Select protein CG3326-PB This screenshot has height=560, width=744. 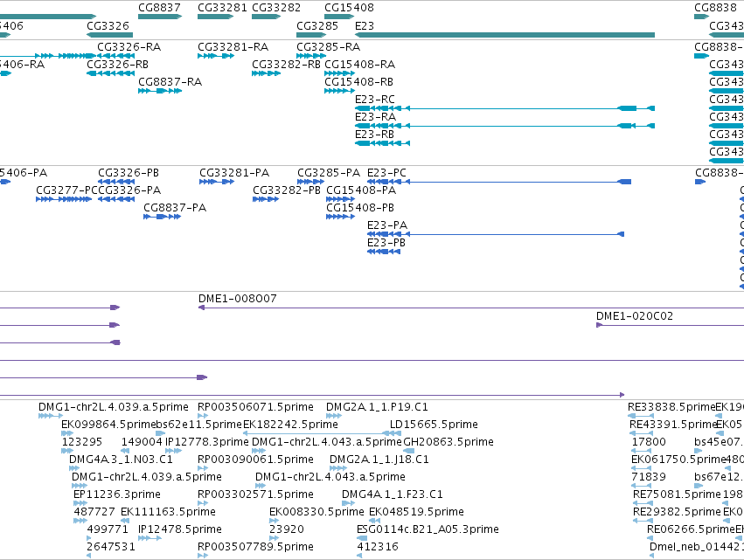(x=116, y=182)
